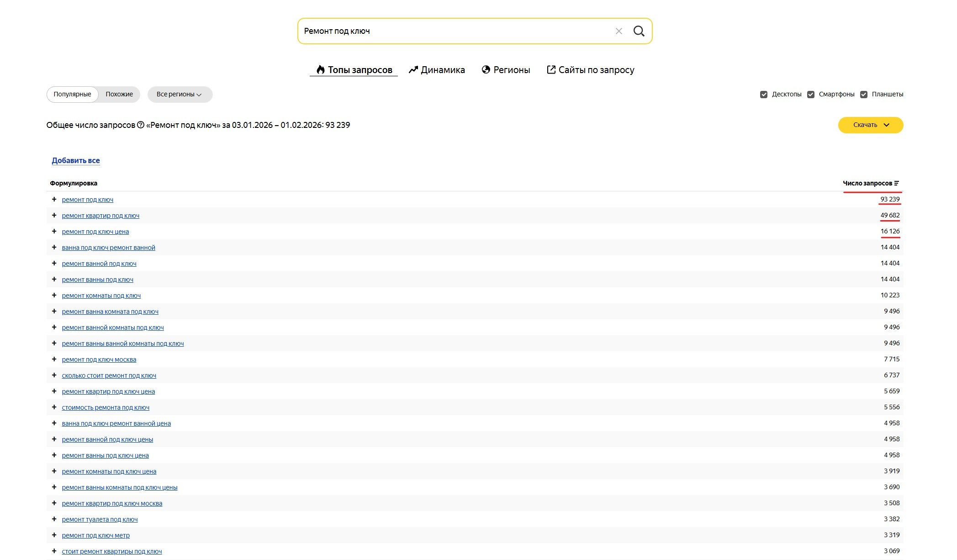Toggle the Смартфоны checkbox

coord(810,95)
